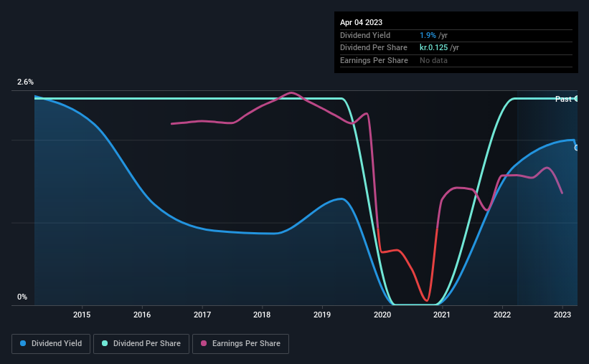Image resolution: width=589 pixels, height=364 pixels.
Task: Click the 2023 x-axis label
Action: tap(562, 315)
